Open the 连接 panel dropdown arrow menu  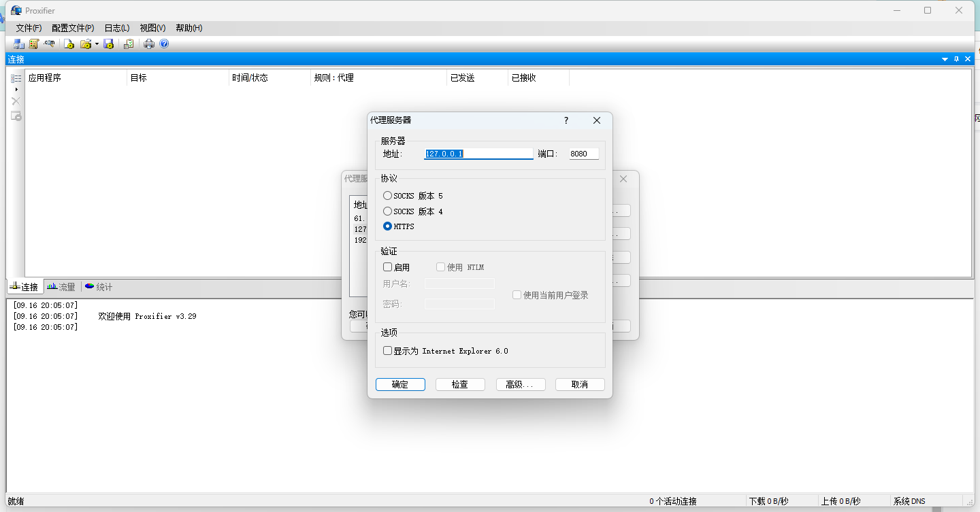click(x=945, y=60)
